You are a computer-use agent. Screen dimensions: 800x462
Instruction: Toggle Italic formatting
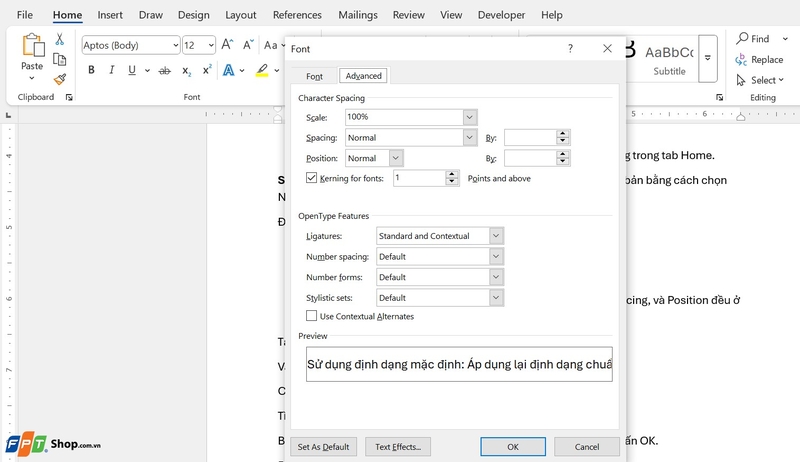[x=111, y=70]
